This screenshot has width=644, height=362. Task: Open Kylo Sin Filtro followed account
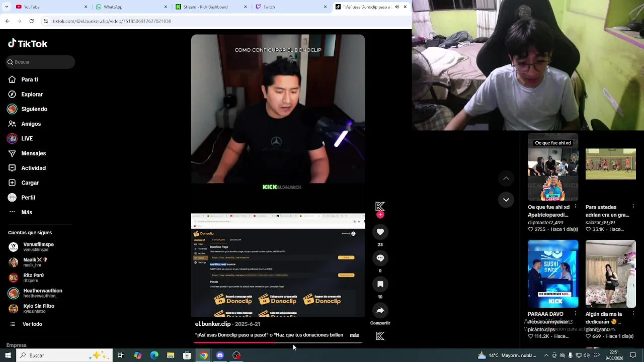tap(31, 308)
